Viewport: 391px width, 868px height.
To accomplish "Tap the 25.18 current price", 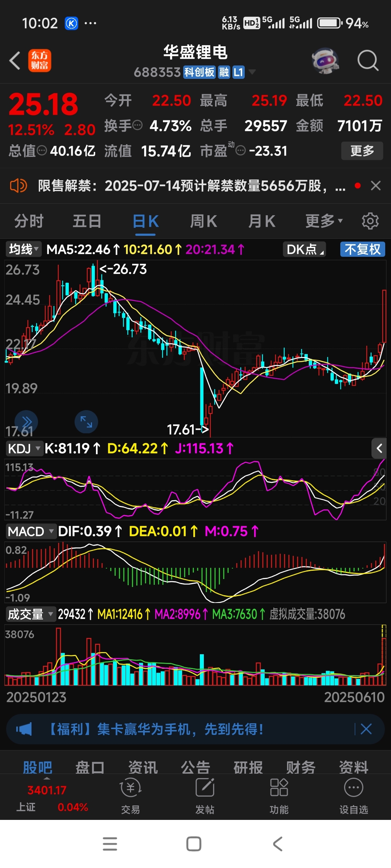I will [43, 104].
